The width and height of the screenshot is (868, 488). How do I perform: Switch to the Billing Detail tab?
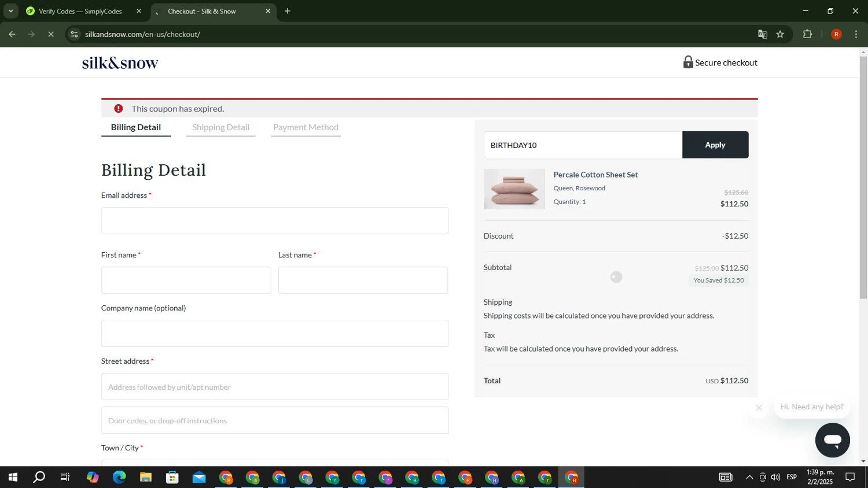coord(136,127)
